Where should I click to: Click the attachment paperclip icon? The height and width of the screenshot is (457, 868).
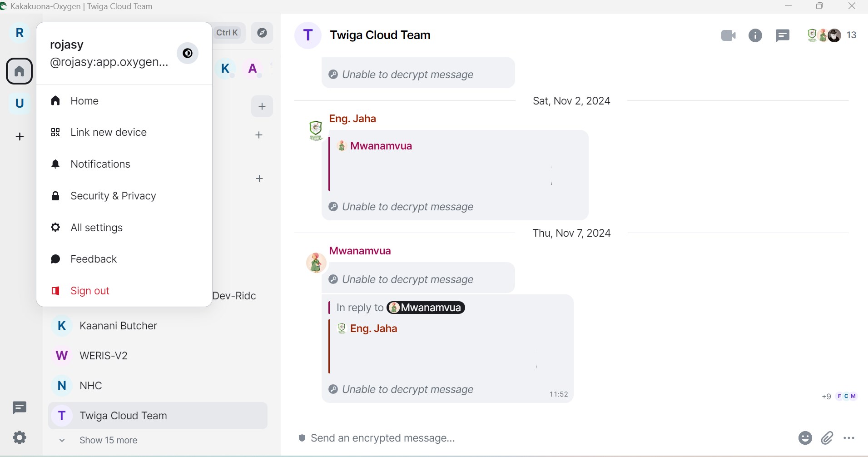[828, 438]
